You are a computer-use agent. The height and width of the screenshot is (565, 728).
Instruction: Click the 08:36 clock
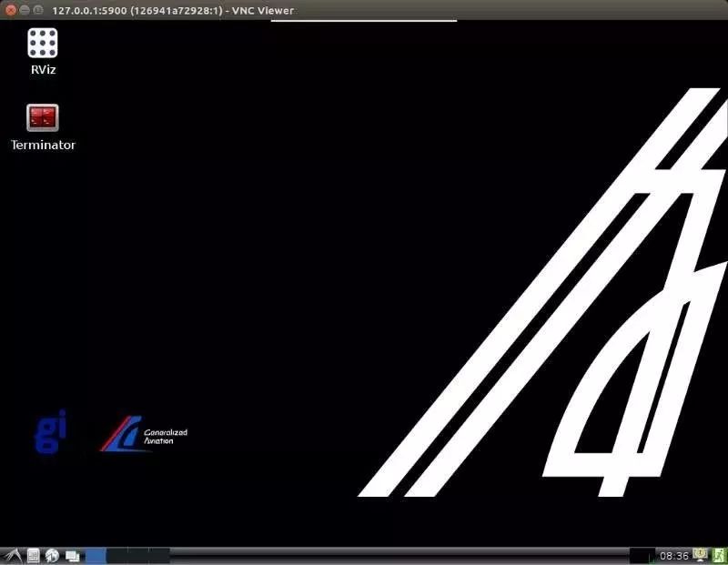click(674, 556)
